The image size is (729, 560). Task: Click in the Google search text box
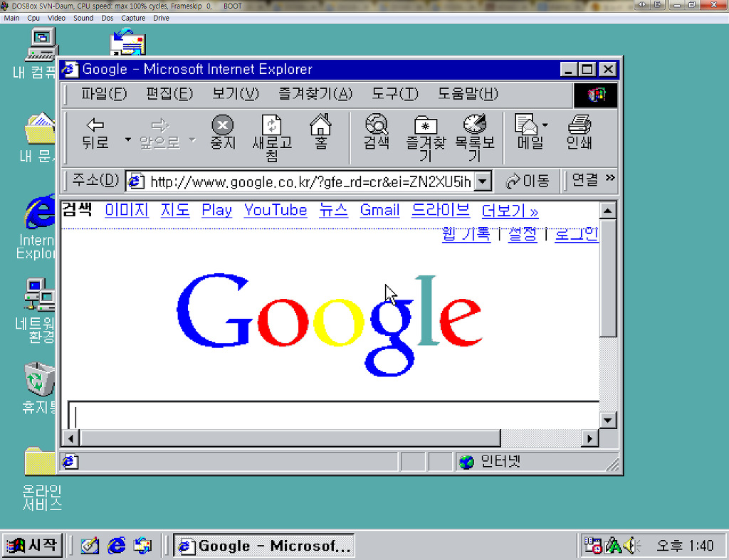333,415
